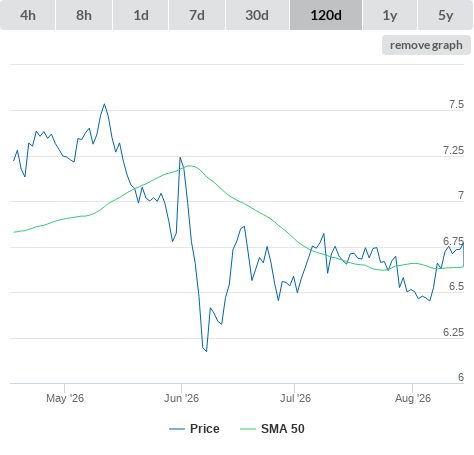Toggle the Price series in legend
Viewport: 474px width, 455px height.
pos(205,429)
